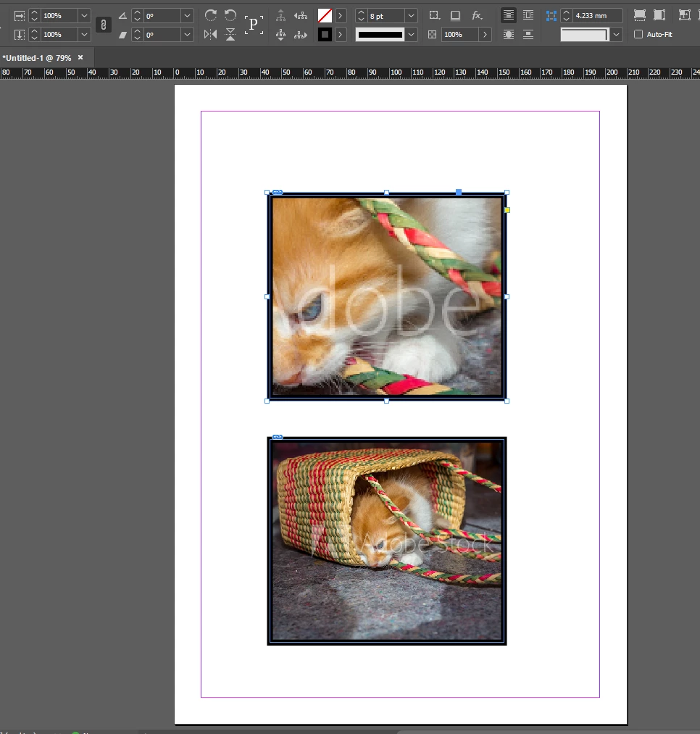
Task: Click the link badge on the top image
Action: click(x=278, y=192)
